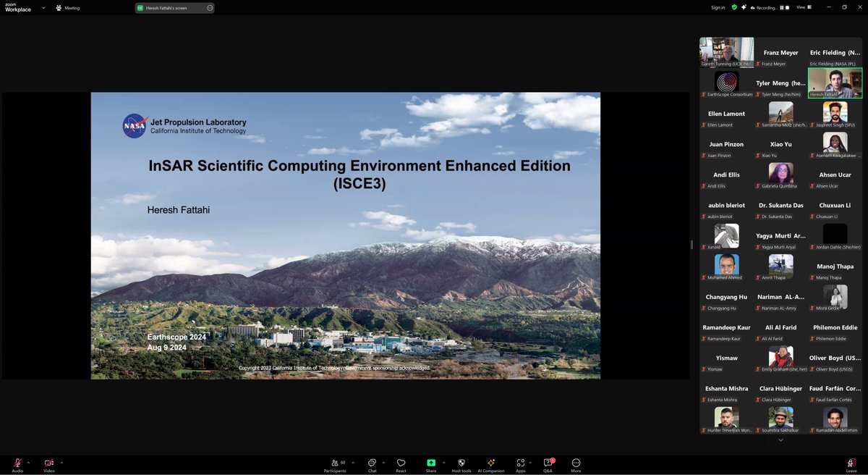
Task: Pause the recording
Action: (781, 7)
